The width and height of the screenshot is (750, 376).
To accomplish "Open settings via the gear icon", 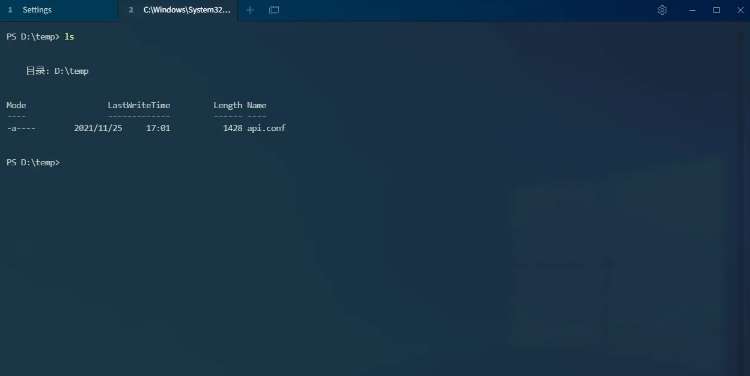I will [662, 10].
